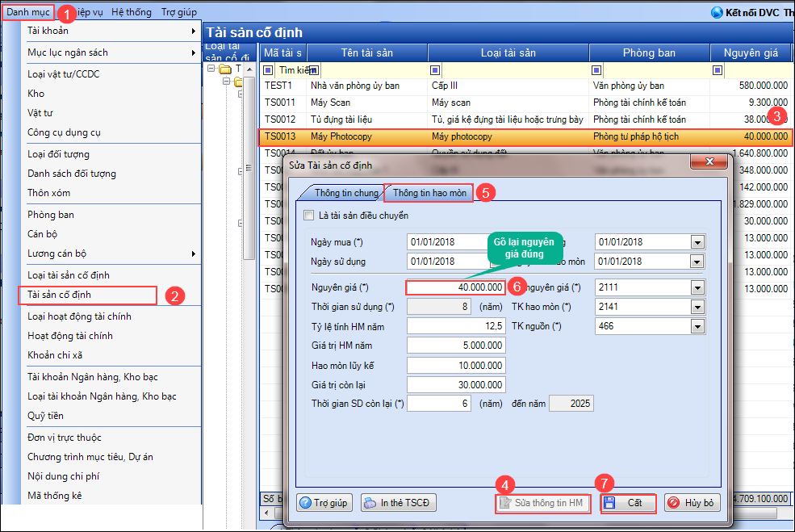Image resolution: width=795 pixels, height=532 pixels.
Task: Click the floppy disk icon on Cất button
Action: click(609, 503)
